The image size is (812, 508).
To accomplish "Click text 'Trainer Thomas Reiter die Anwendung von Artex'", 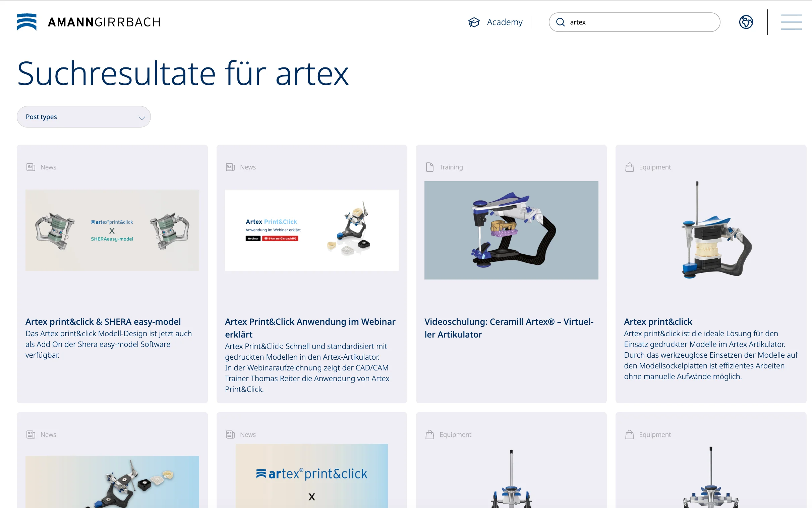I will click(307, 378).
